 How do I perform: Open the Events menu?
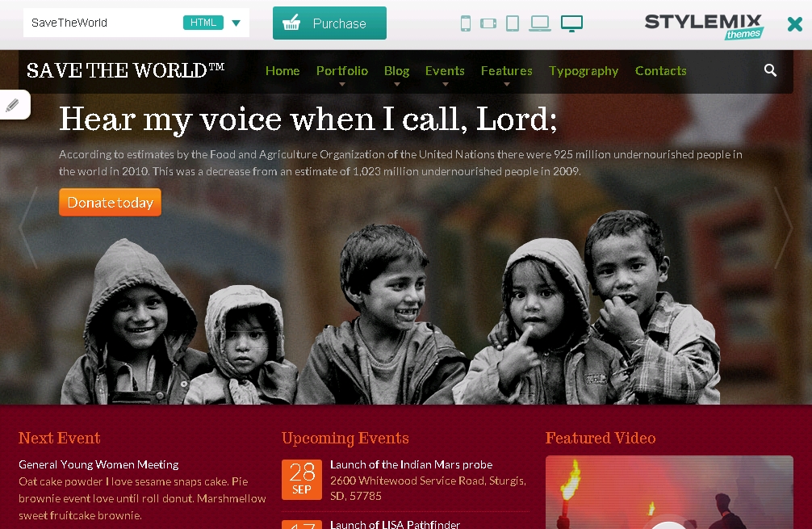[x=445, y=71]
